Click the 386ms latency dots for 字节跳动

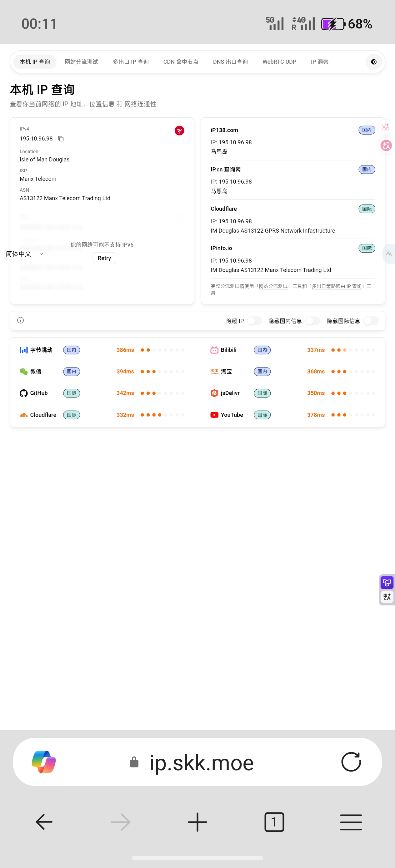[x=162, y=350]
